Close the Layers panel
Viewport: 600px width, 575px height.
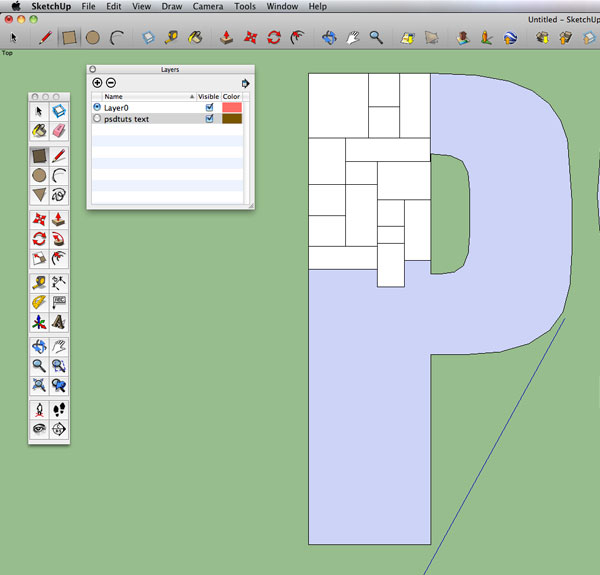[x=93, y=69]
